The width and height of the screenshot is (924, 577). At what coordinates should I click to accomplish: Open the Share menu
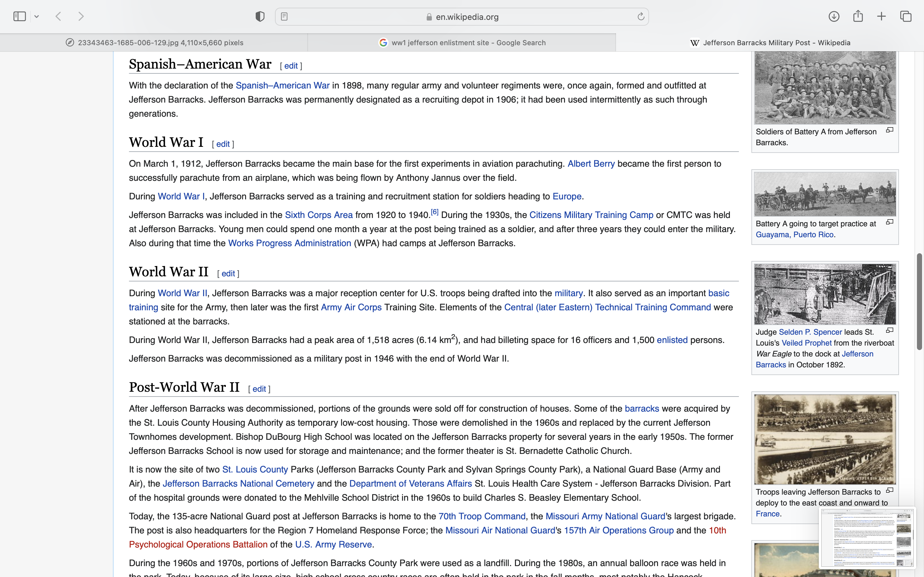[858, 16]
